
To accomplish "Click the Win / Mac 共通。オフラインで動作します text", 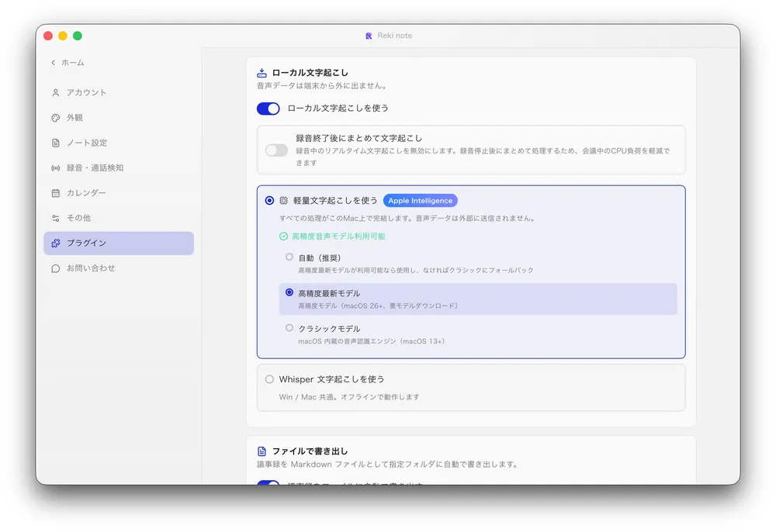I will pos(349,397).
